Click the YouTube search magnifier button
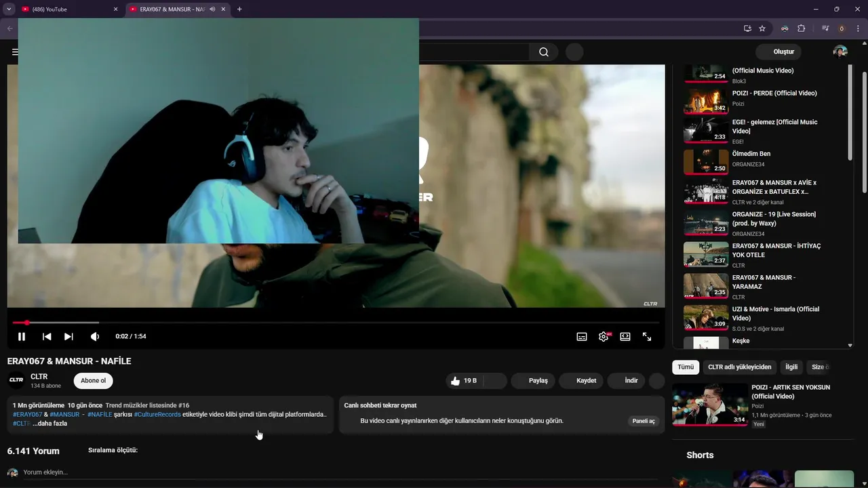The image size is (868, 488). pyautogui.click(x=544, y=52)
